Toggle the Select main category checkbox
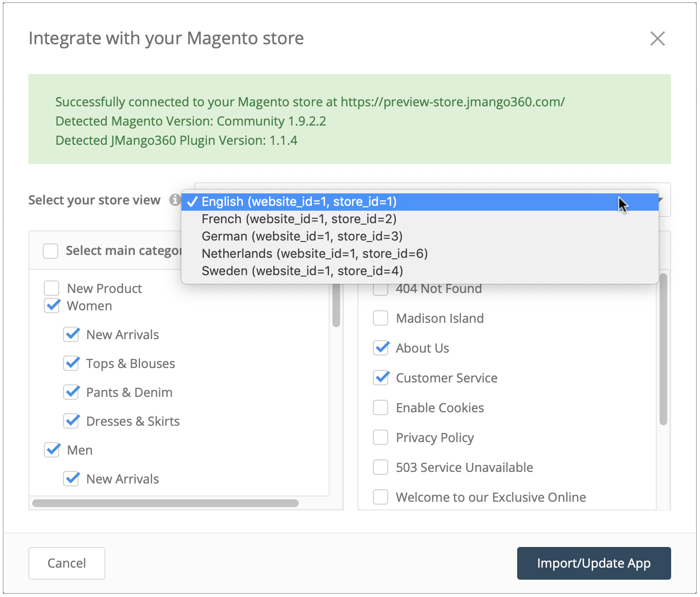 [x=51, y=251]
